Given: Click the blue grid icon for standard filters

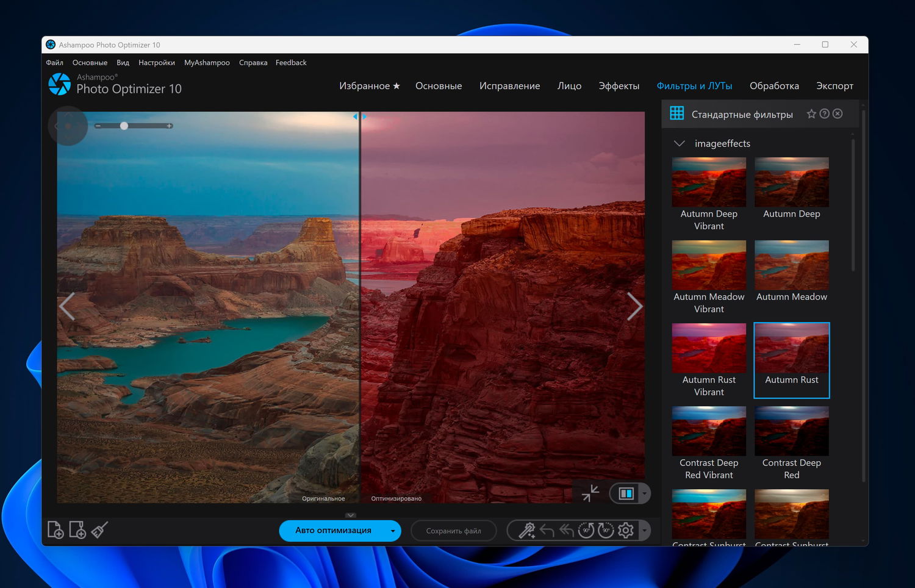Looking at the screenshot, I should [x=677, y=113].
